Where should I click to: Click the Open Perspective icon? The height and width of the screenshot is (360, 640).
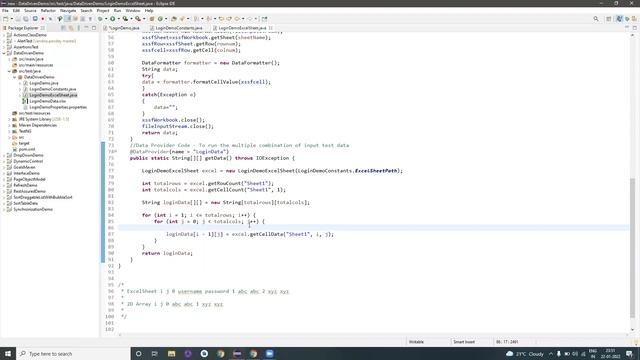click(609, 19)
